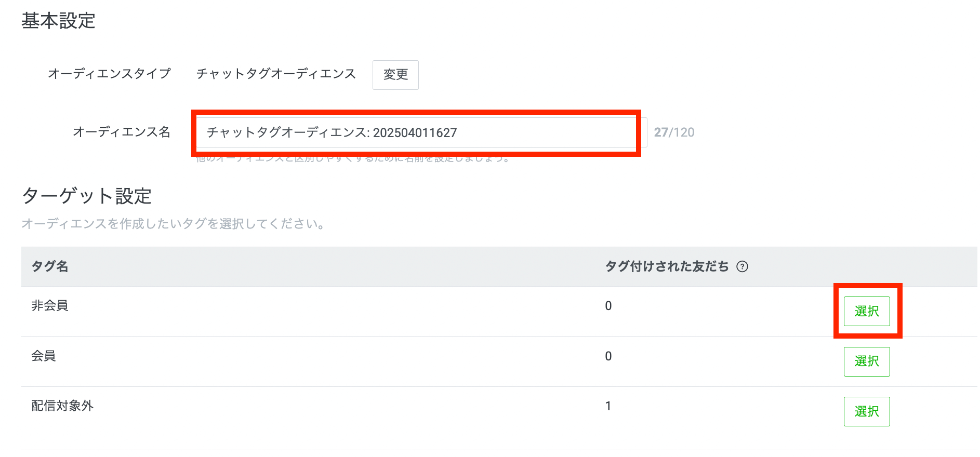Click the オーディエンスタイプ field label
Viewport: 980px width, 457px height.
[x=109, y=74]
